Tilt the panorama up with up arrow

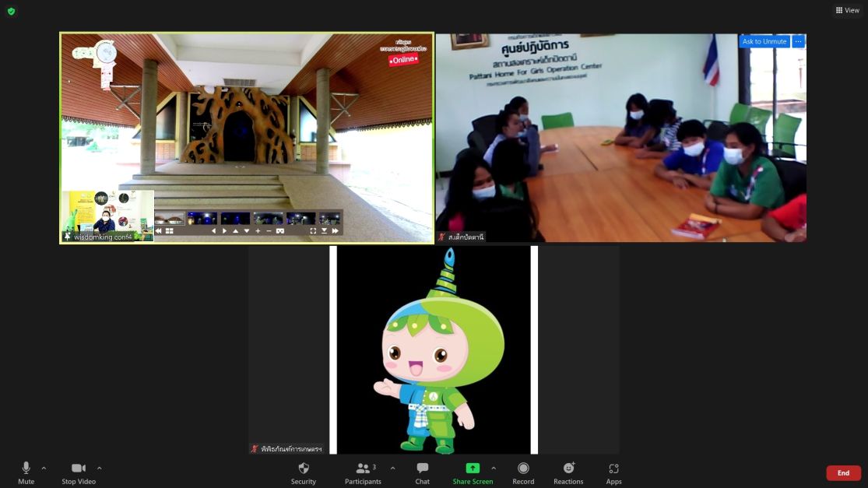point(235,231)
